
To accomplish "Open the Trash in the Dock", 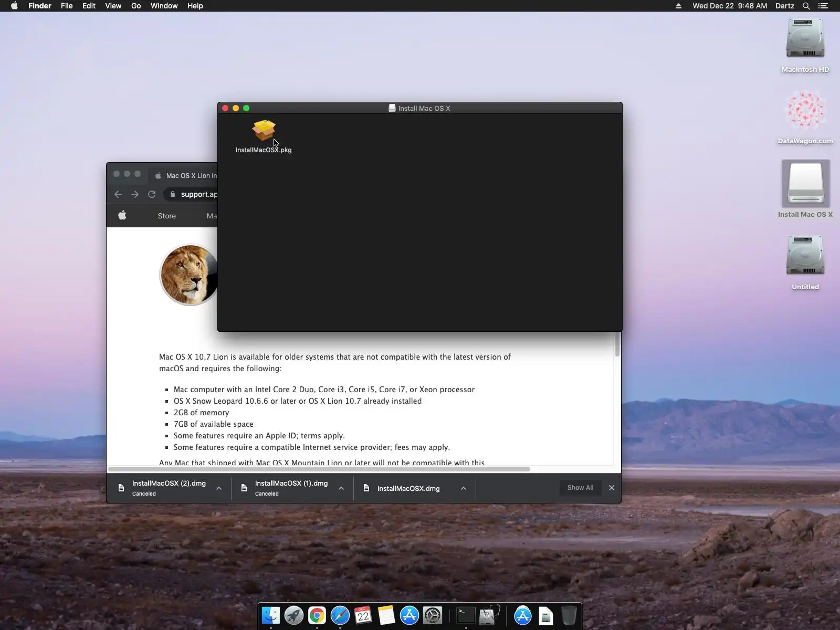I will pyautogui.click(x=569, y=615).
